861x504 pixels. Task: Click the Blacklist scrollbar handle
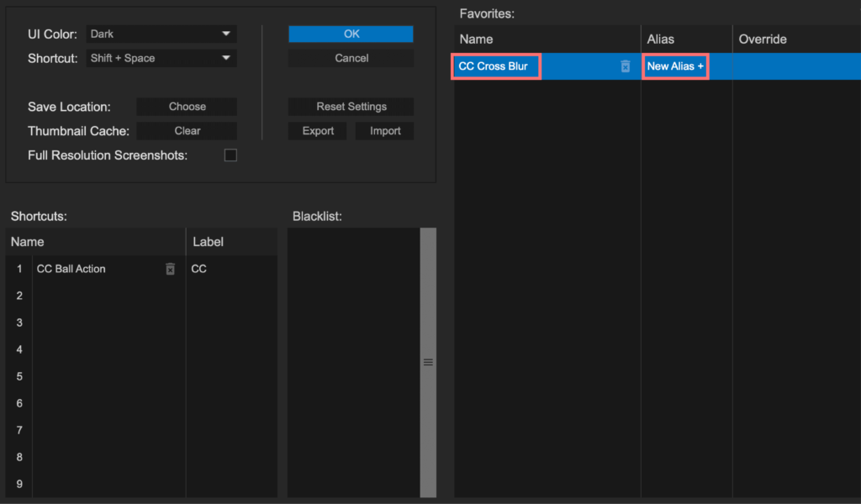pyautogui.click(x=428, y=361)
